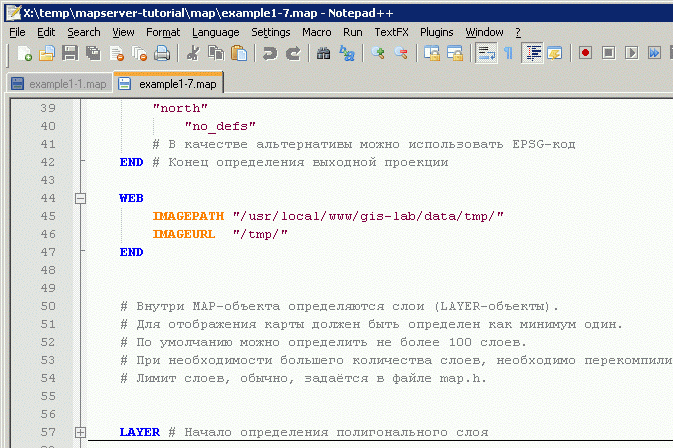Open the Language menu
This screenshot has width=673, height=448.
[216, 32]
